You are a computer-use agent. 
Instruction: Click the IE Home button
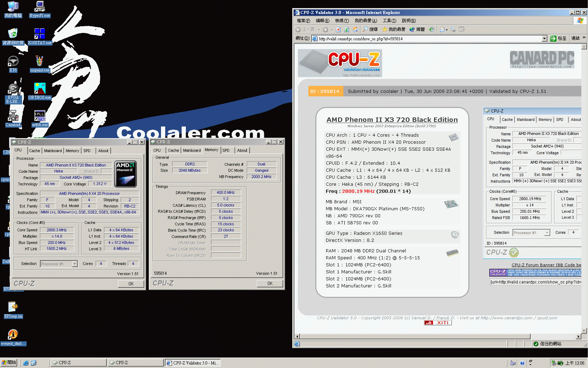[x=355, y=29]
